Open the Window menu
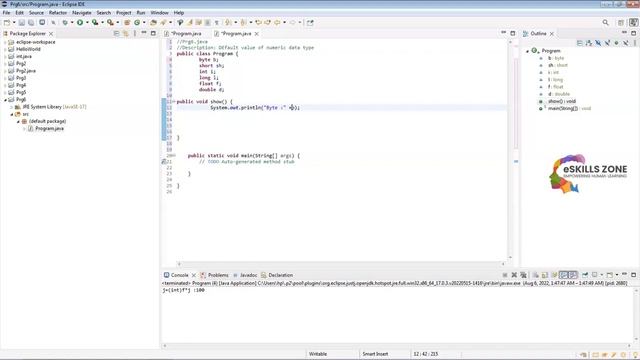This screenshot has height=360, width=640. coord(159,13)
